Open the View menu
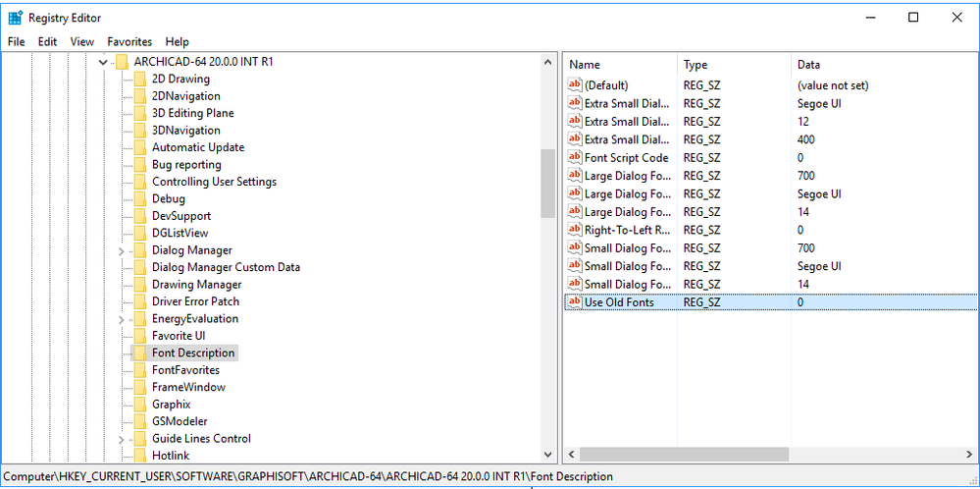 coord(81,42)
